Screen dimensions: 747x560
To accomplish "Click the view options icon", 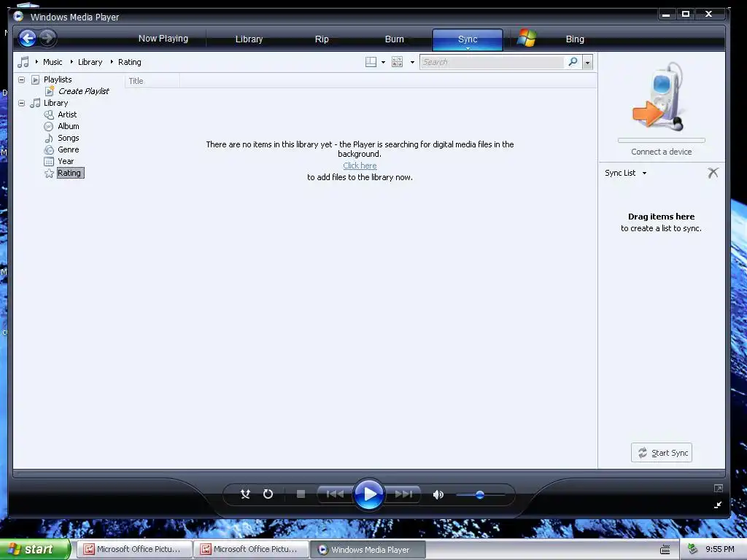I will coord(397,62).
